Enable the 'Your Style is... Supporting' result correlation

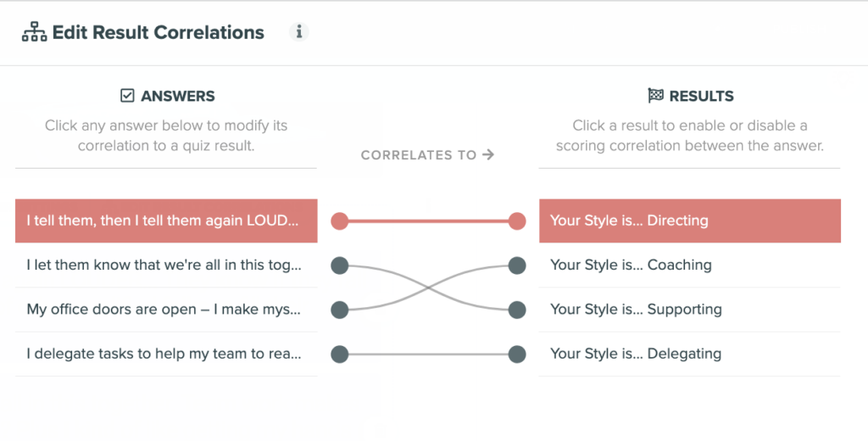pos(690,310)
